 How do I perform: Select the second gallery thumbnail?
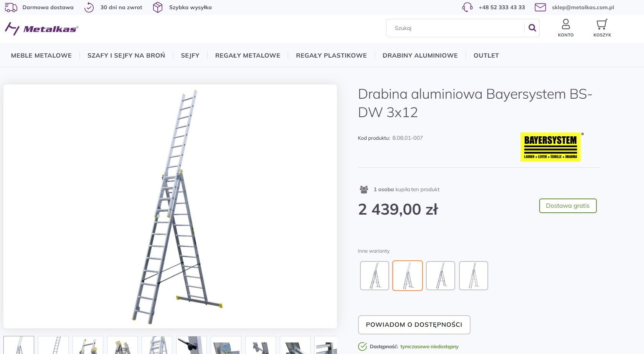53,345
